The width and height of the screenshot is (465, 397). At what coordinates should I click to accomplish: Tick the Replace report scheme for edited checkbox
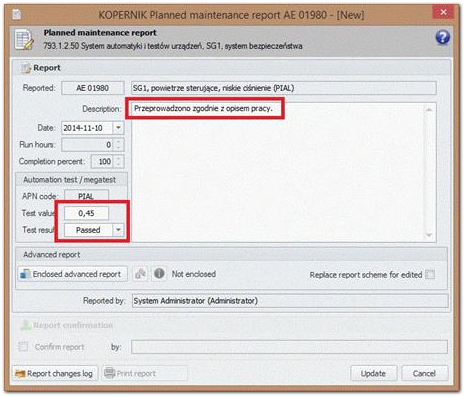pos(430,275)
